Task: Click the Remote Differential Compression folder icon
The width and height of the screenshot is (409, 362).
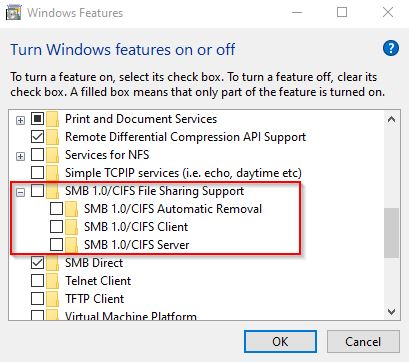Action: tap(52, 137)
